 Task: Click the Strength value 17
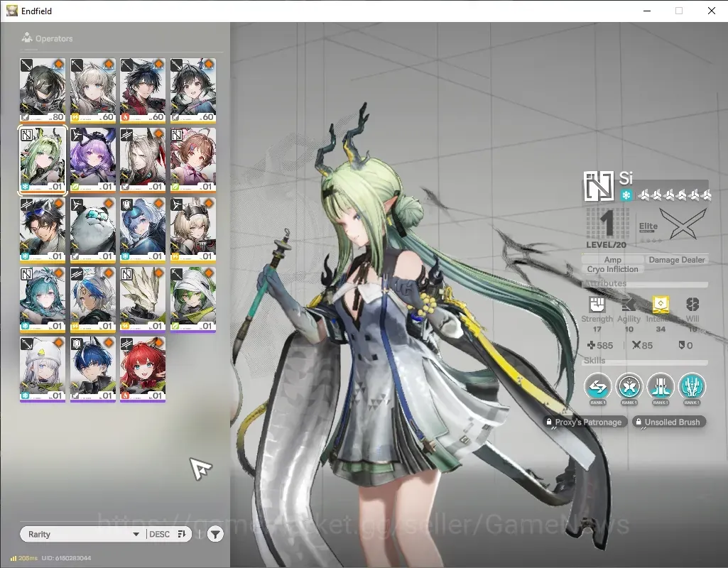597,329
